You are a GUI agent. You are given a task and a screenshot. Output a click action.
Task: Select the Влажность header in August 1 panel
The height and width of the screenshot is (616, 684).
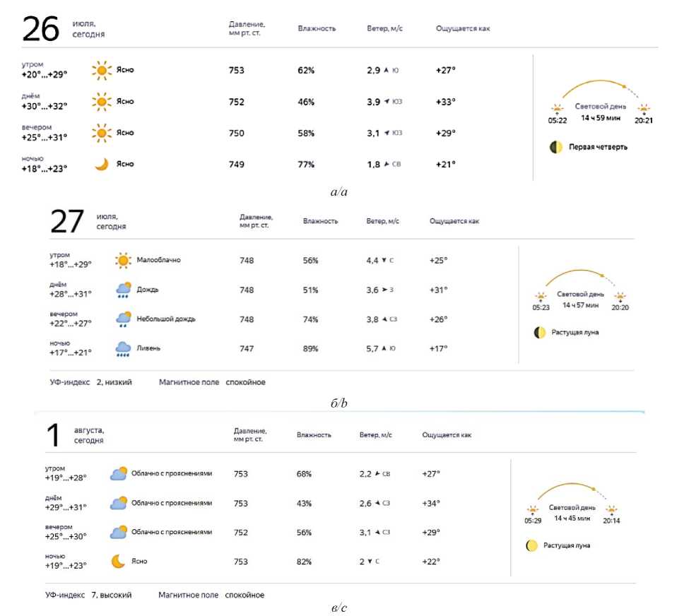coord(314,435)
